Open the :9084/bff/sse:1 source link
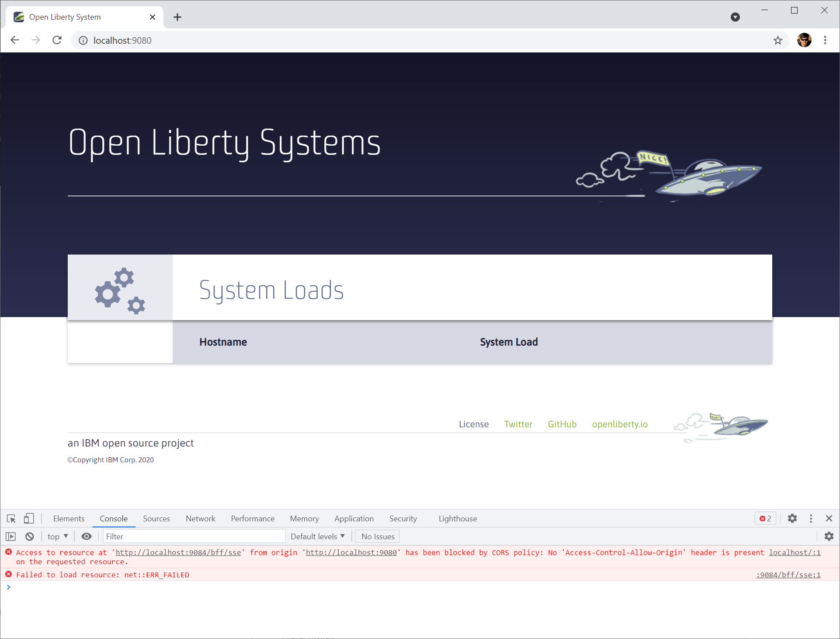Image resolution: width=840 pixels, height=639 pixels. 788,575
